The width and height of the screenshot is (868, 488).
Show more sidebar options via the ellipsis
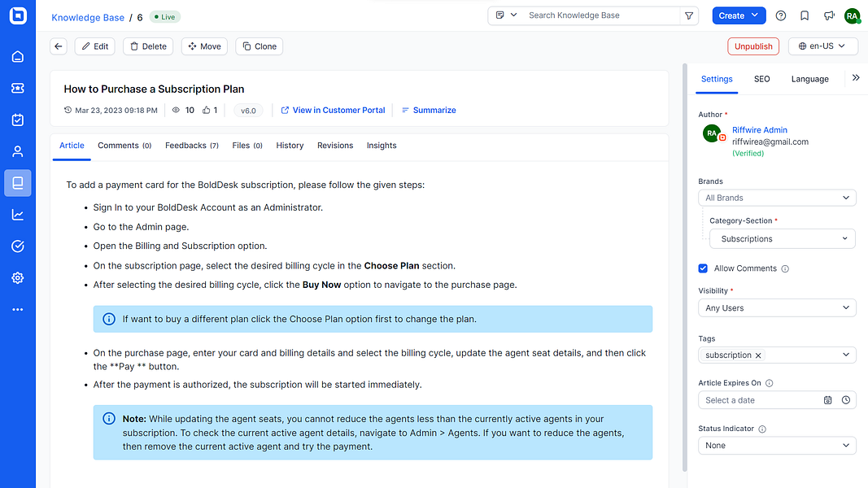coord(18,309)
